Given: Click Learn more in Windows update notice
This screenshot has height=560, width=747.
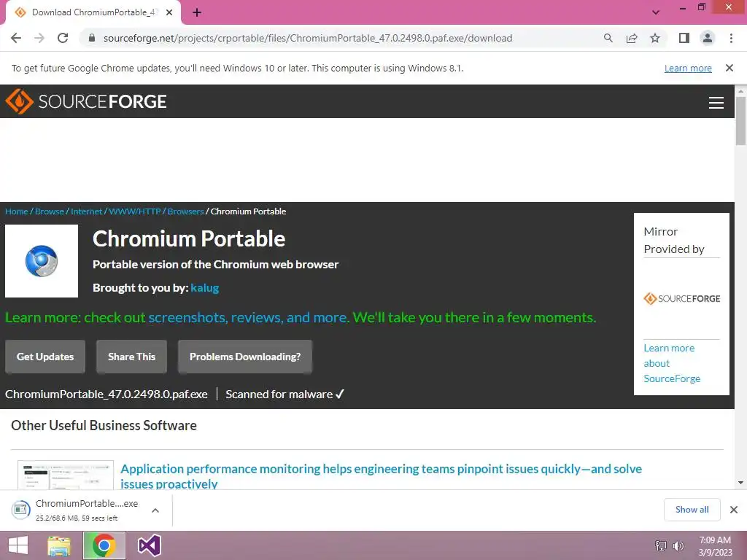Looking at the screenshot, I should point(688,68).
